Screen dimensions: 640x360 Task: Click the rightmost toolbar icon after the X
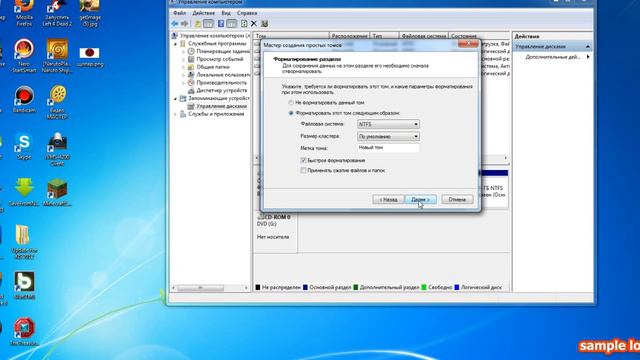[x=264, y=24]
